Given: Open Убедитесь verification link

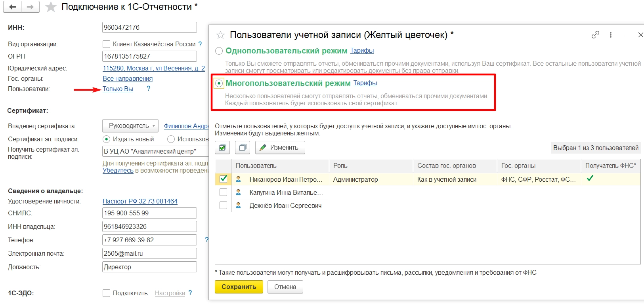Looking at the screenshot, I should coord(118,170).
